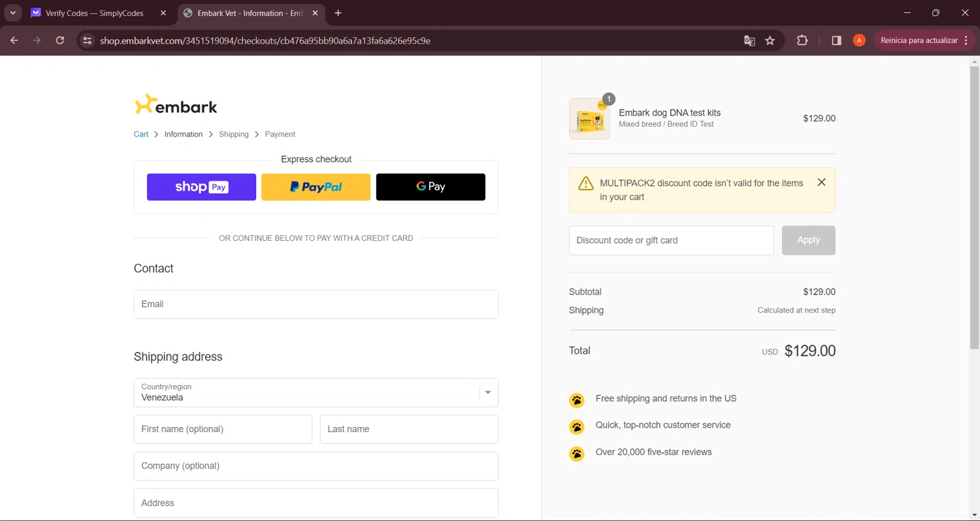980x521 pixels.
Task: Click the translate page icon
Action: pos(749,40)
